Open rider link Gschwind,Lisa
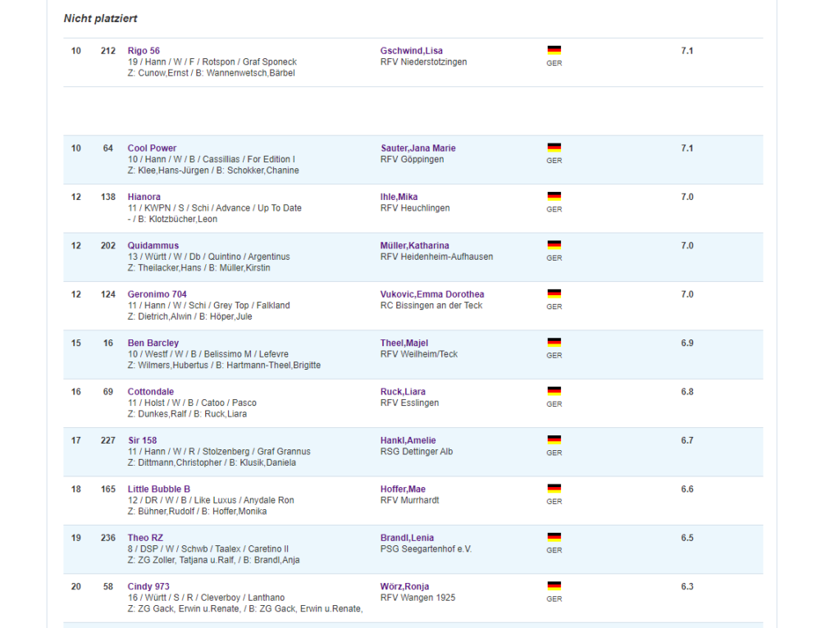 pos(412,51)
